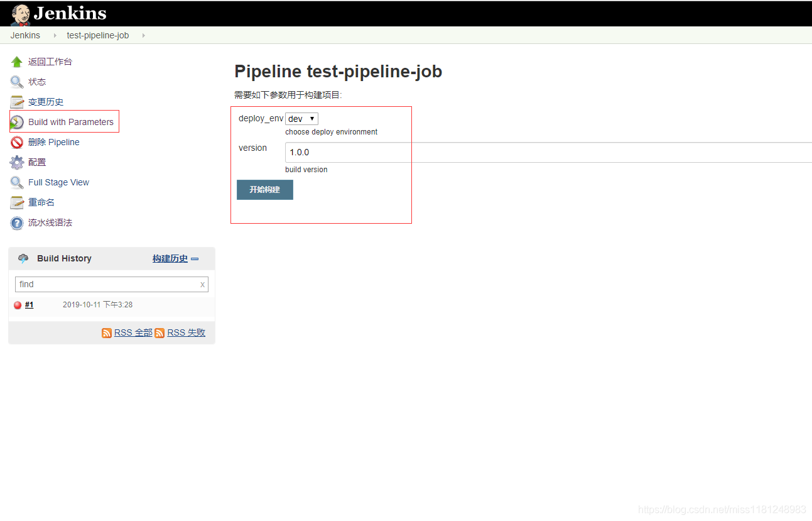Click the build version description text
The image size is (812, 521).
(x=306, y=170)
